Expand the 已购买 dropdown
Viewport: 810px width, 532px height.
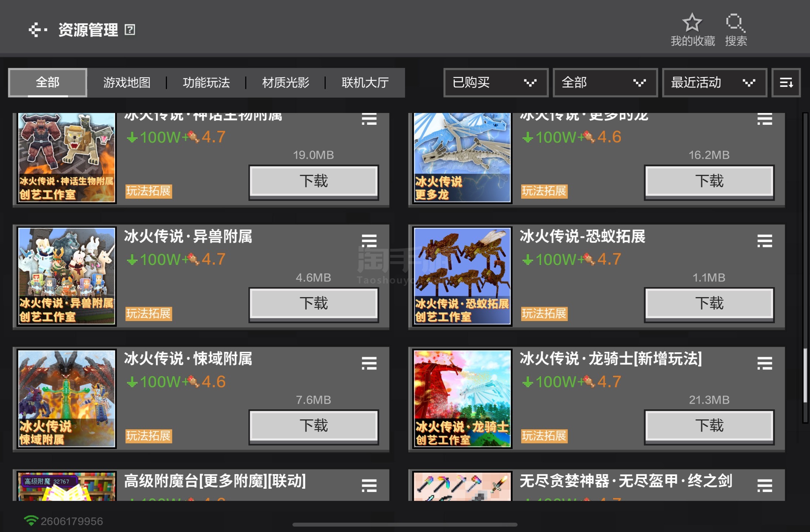click(x=495, y=82)
